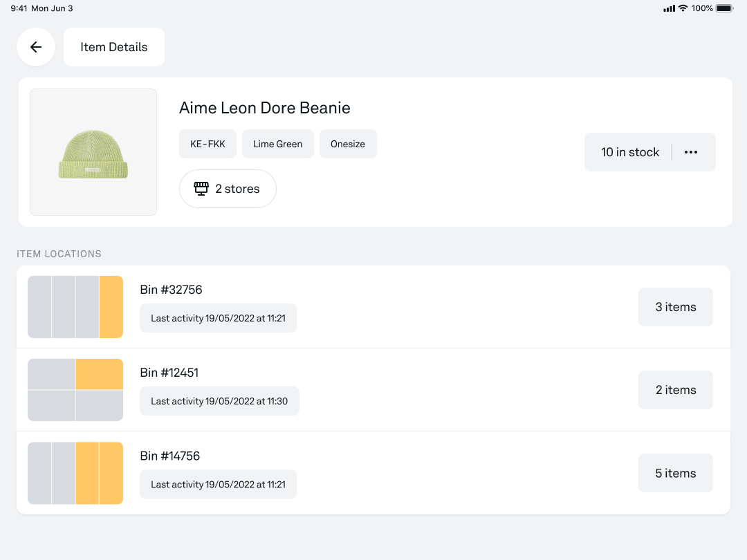This screenshot has height=560, width=747.
Task: Tap Last activity 19/05/2022 at 11:30 chip
Action: click(220, 401)
